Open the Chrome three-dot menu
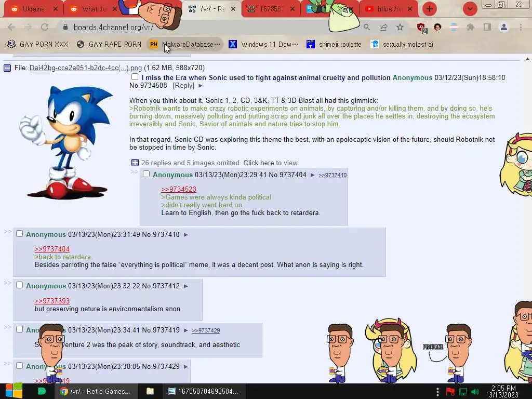 [x=521, y=27]
